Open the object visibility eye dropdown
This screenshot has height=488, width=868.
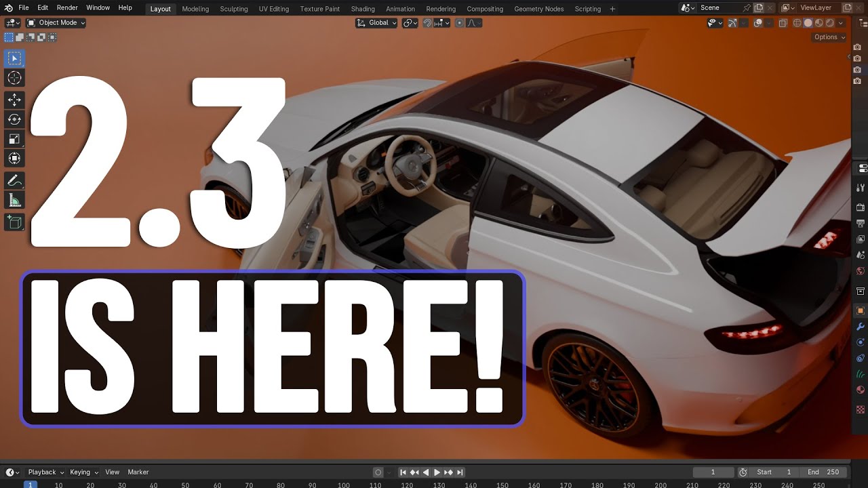[715, 22]
